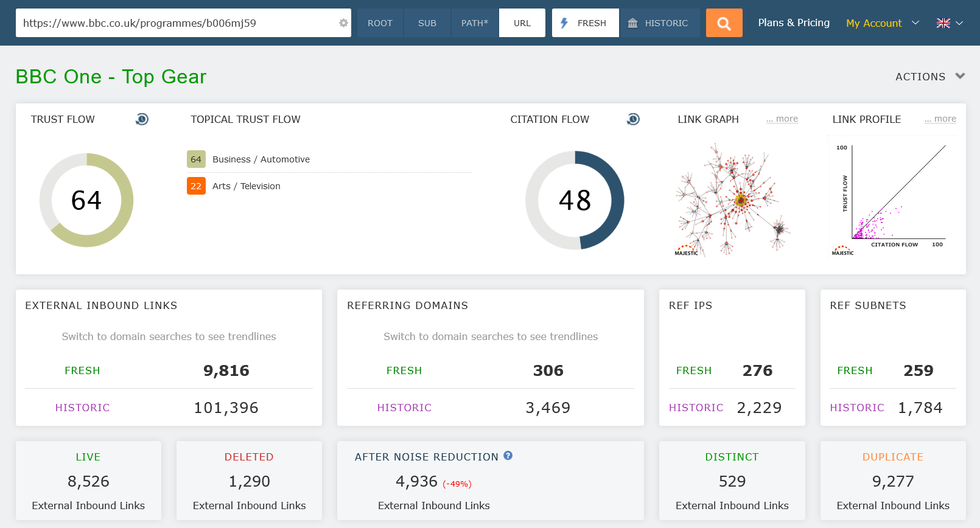This screenshot has width=980, height=528.
Task: Click the Citation Flow history clock icon
Action: 633,119
